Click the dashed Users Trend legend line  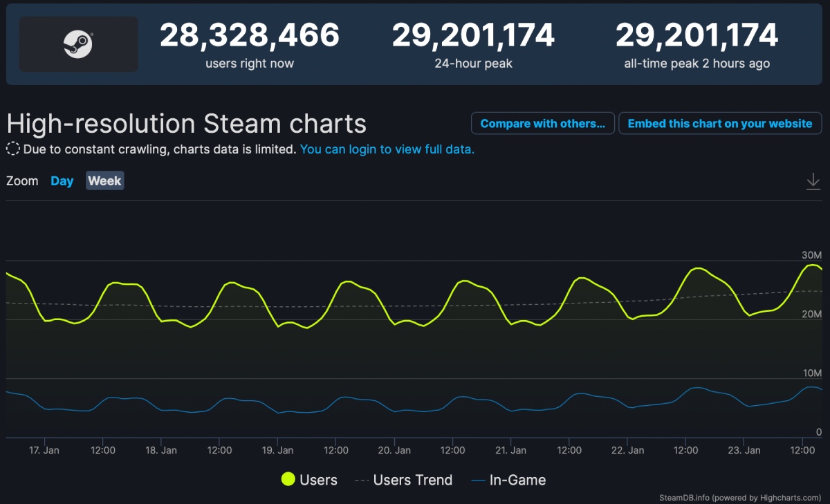[x=361, y=480]
